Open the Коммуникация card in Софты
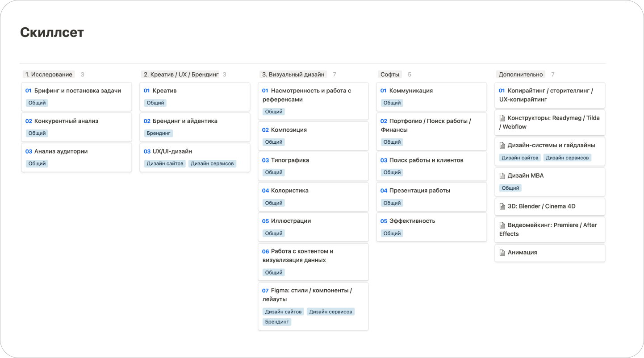 [x=431, y=96]
